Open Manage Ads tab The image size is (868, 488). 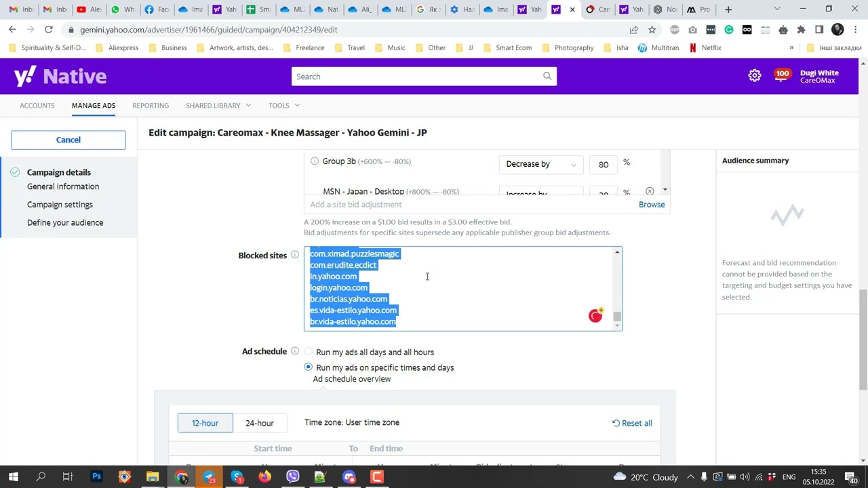pyautogui.click(x=94, y=105)
